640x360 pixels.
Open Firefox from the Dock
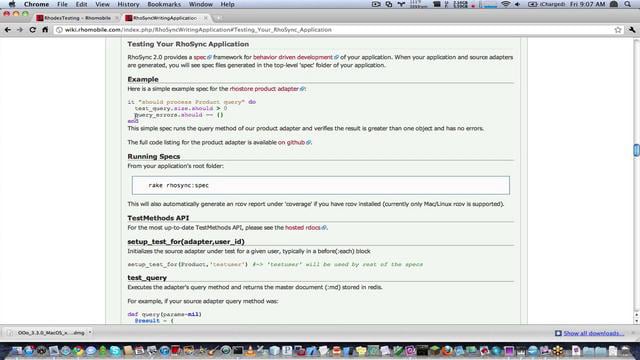coord(447,351)
